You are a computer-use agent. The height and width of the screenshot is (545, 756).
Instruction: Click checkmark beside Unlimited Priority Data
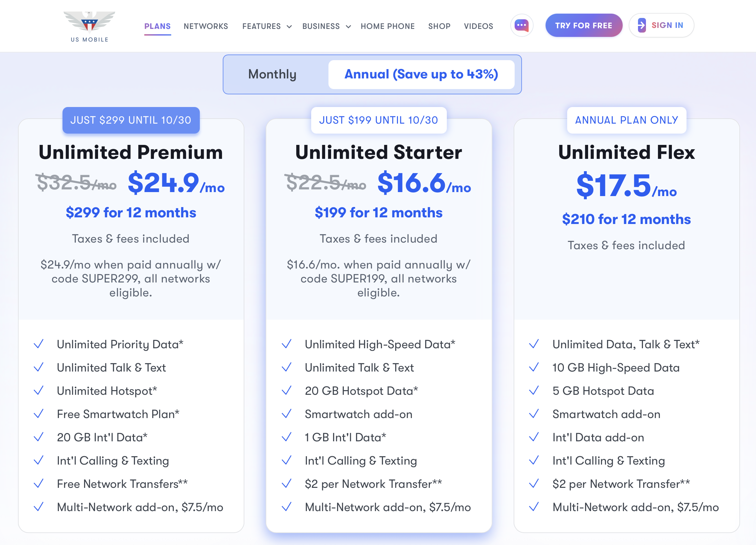pos(39,344)
